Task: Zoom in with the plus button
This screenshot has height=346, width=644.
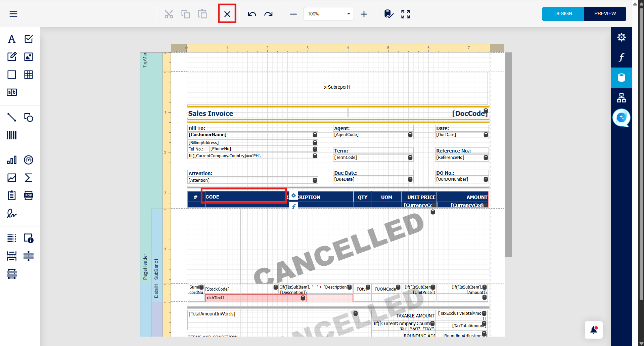Action: (364, 14)
